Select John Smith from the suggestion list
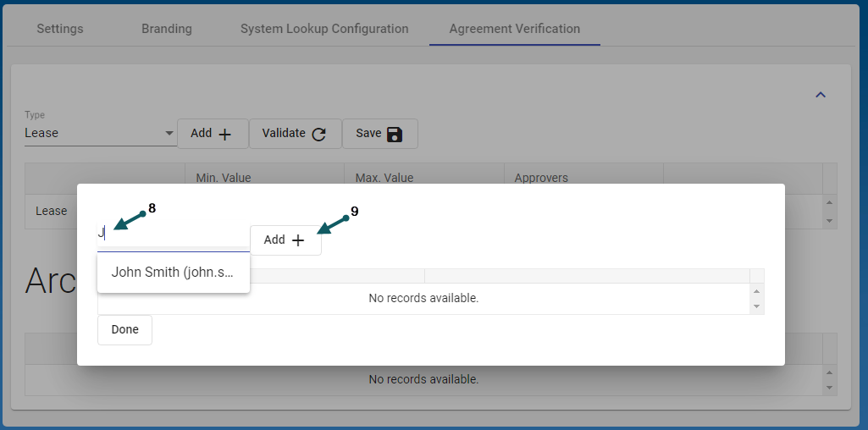This screenshot has width=868, height=430. click(173, 273)
